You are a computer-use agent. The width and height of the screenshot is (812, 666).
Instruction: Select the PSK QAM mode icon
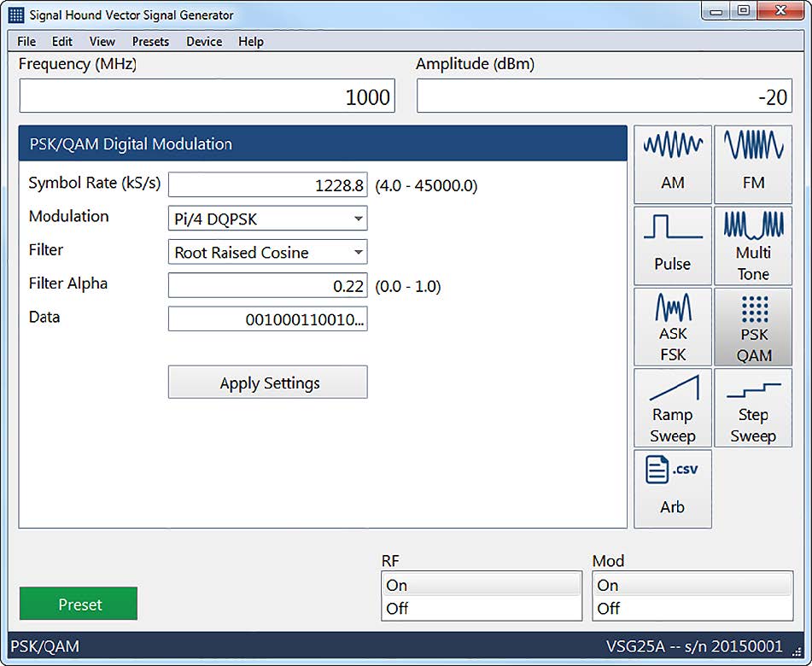click(753, 326)
